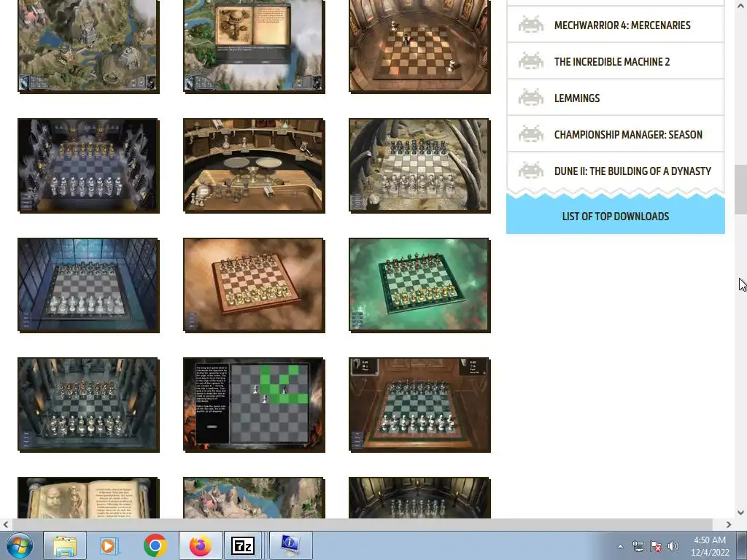This screenshot has height=560, width=747.
Task: Click the List of Top Downloads button
Action: coord(616,216)
